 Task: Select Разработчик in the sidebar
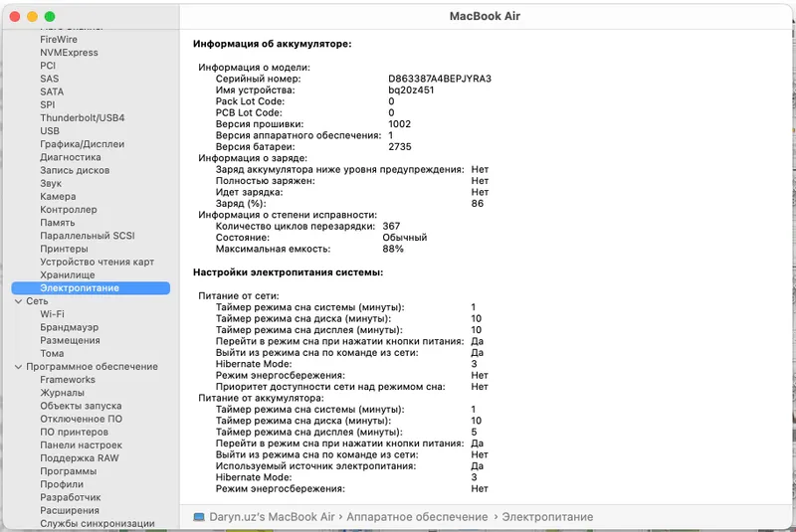point(71,497)
